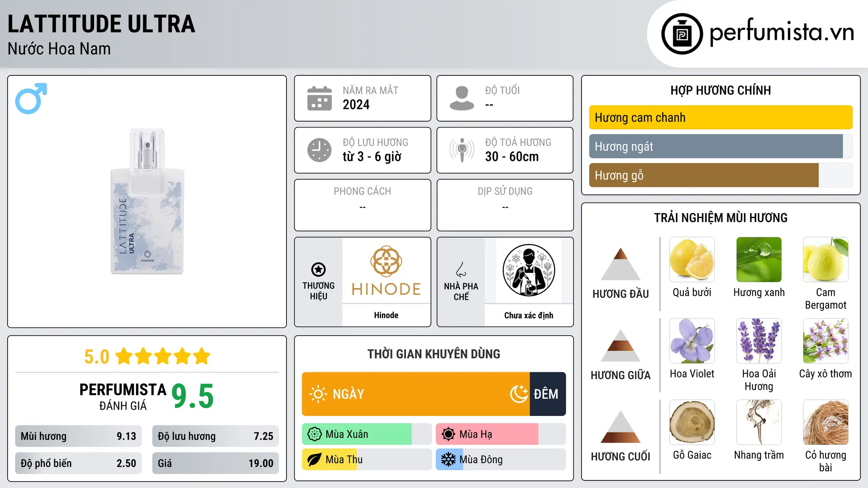Click the sun icon in the Ngày bar
The width and height of the screenshot is (868, 488).
click(318, 394)
